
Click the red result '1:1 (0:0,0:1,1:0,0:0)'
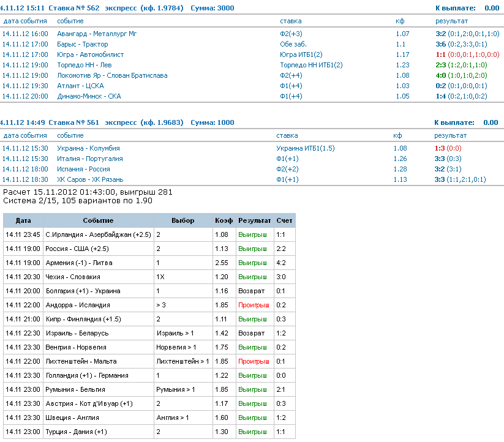[x=467, y=54]
